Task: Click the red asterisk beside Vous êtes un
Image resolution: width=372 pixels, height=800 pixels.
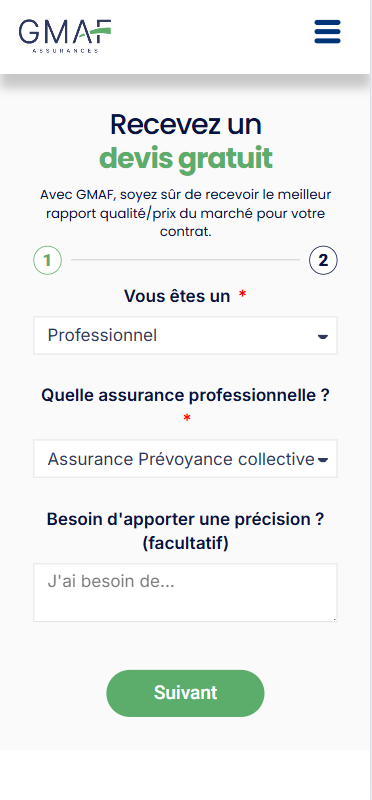Action: [242, 295]
